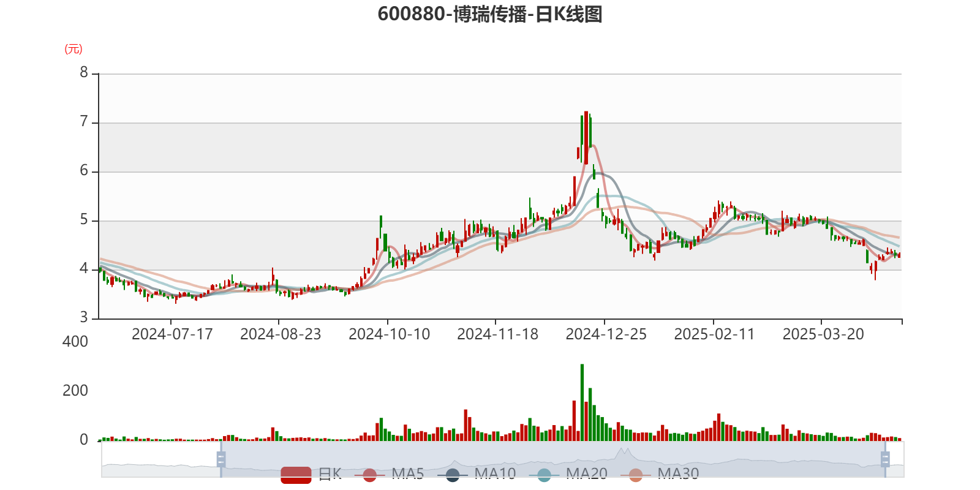Click the selected range in the zoom bar
The image size is (980, 490).
[552, 459]
